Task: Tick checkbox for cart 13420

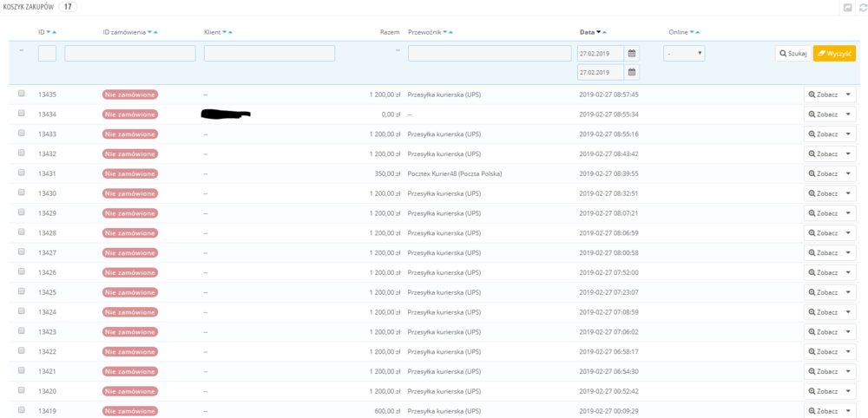Action: coord(22,389)
